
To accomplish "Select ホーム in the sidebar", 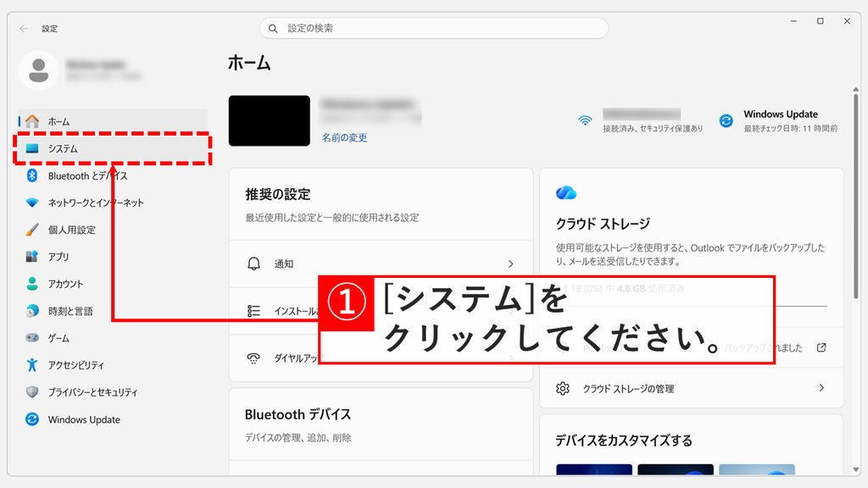I will tap(113, 121).
